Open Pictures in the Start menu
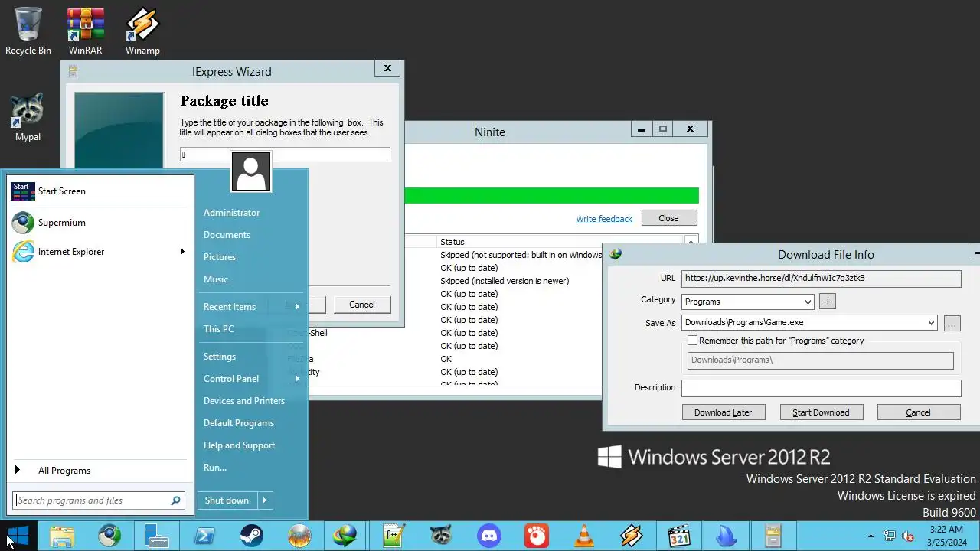 (220, 257)
